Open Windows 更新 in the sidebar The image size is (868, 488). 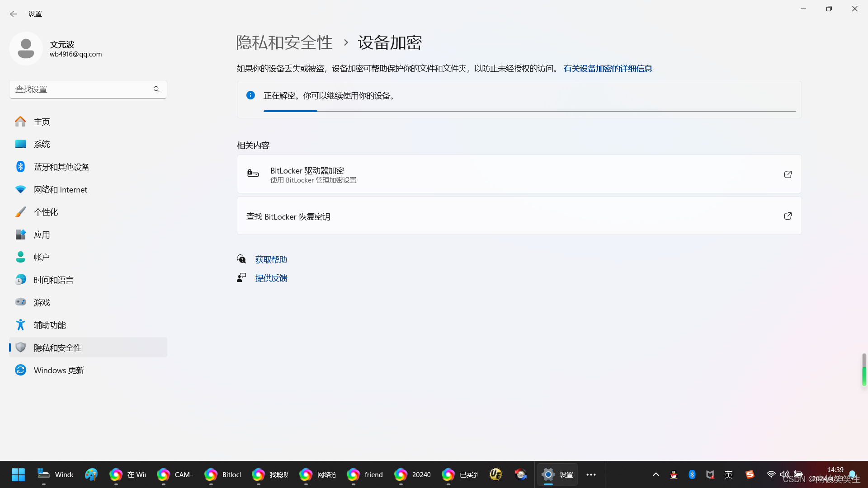point(59,370)
